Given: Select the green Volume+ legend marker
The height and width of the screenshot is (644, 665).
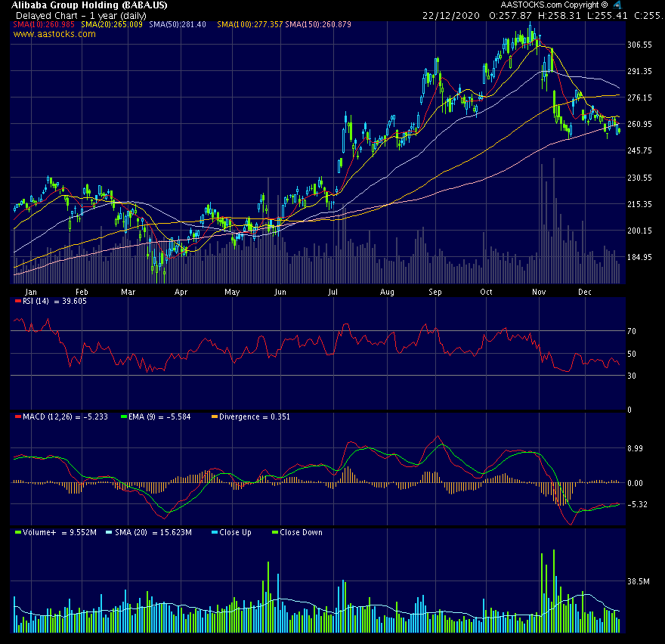Looking at the screenshot, I should 17,532.
